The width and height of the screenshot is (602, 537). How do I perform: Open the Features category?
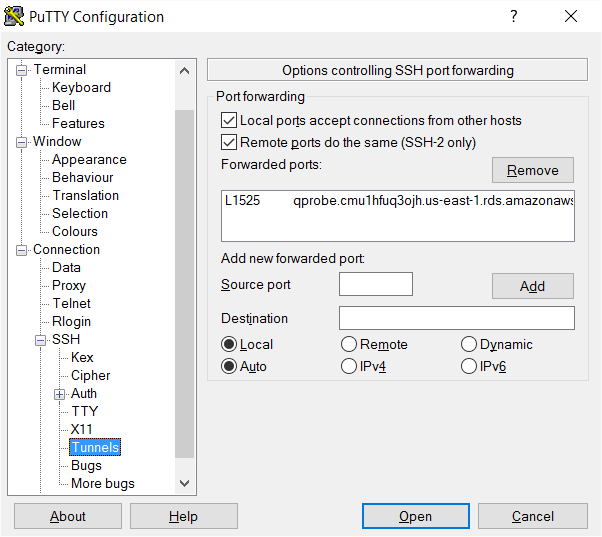pyautogui.click(x=78, y=124)
